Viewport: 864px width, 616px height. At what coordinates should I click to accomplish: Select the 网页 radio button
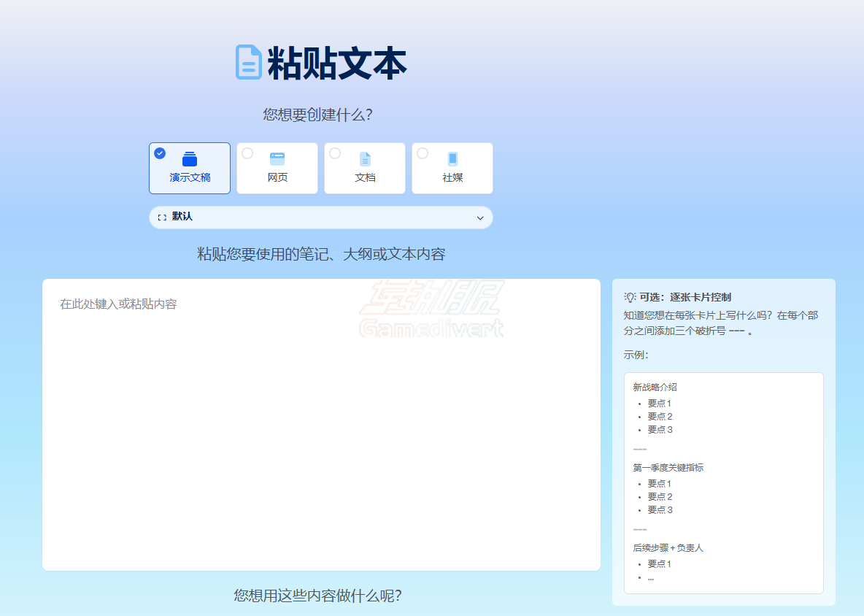pos(246,152)
